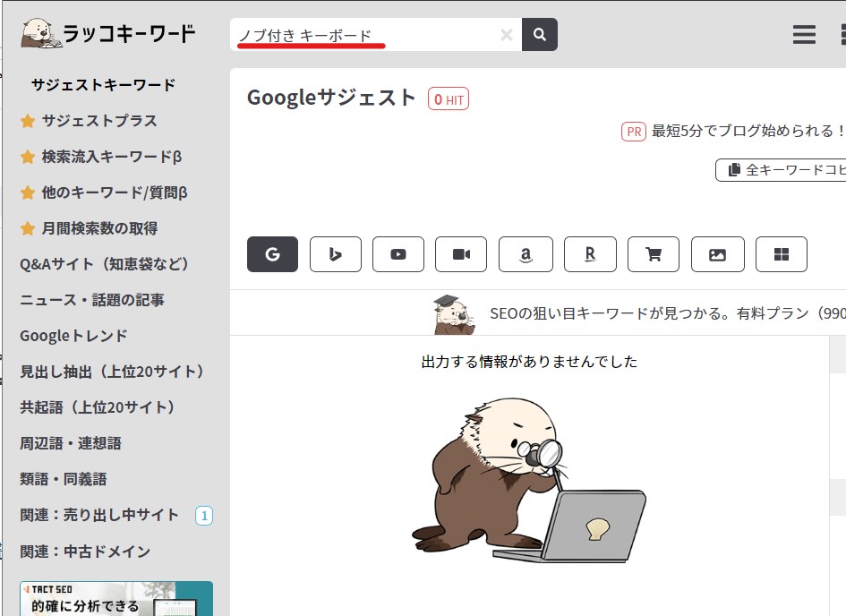Select the Amazon suggest source icon

pos(526,254)
